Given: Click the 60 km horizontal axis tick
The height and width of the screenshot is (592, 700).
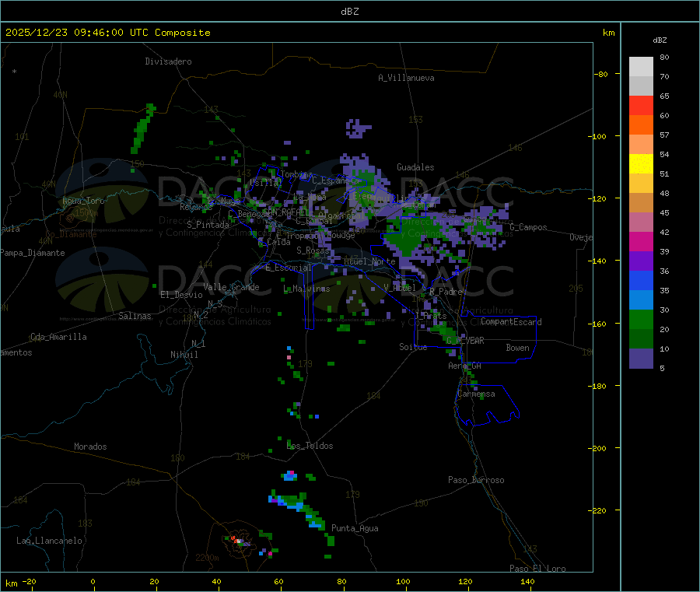Looking at the screenshot, I should coord(278,581).
